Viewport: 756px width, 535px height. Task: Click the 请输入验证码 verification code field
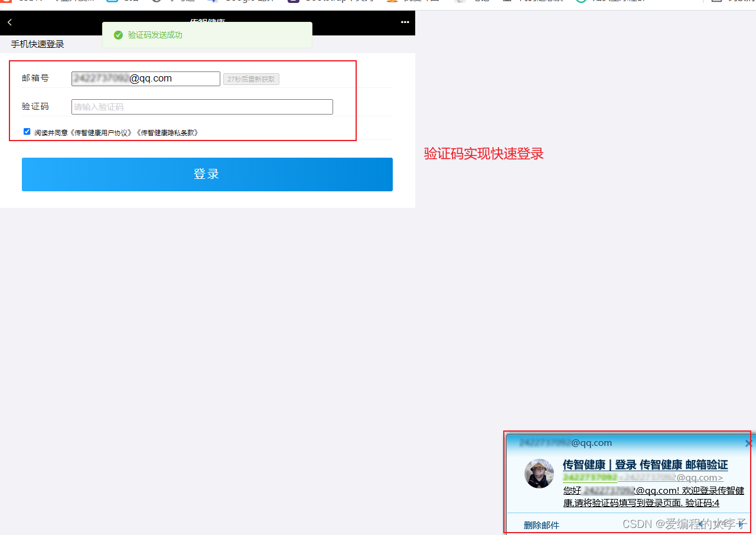(x=202, y=107)
